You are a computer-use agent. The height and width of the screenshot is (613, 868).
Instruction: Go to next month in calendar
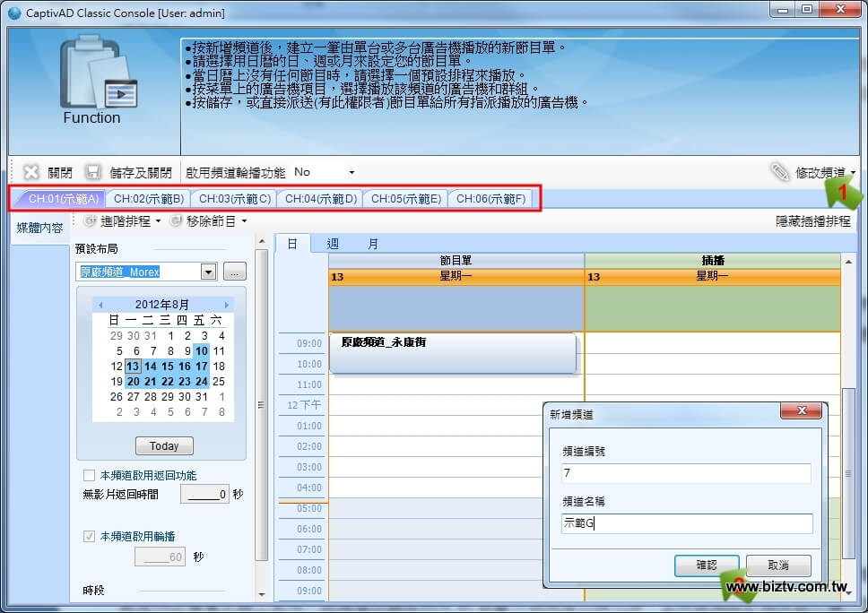[227, 305]
